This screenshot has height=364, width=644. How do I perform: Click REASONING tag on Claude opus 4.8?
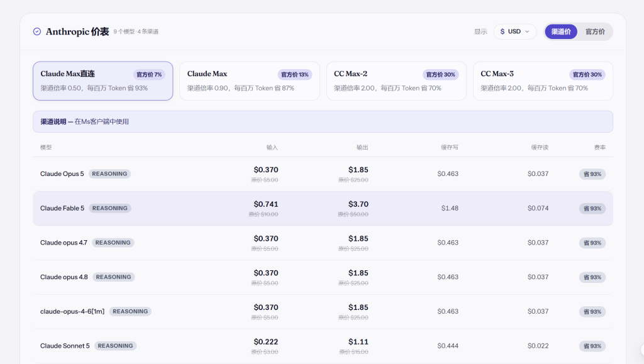click(x=113, y=277)
